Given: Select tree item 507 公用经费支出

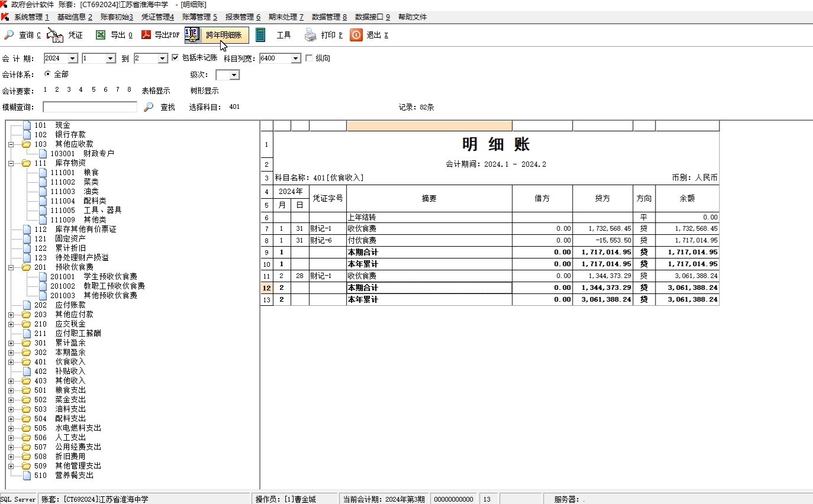Looking at the screenshot, I should 67,447.
